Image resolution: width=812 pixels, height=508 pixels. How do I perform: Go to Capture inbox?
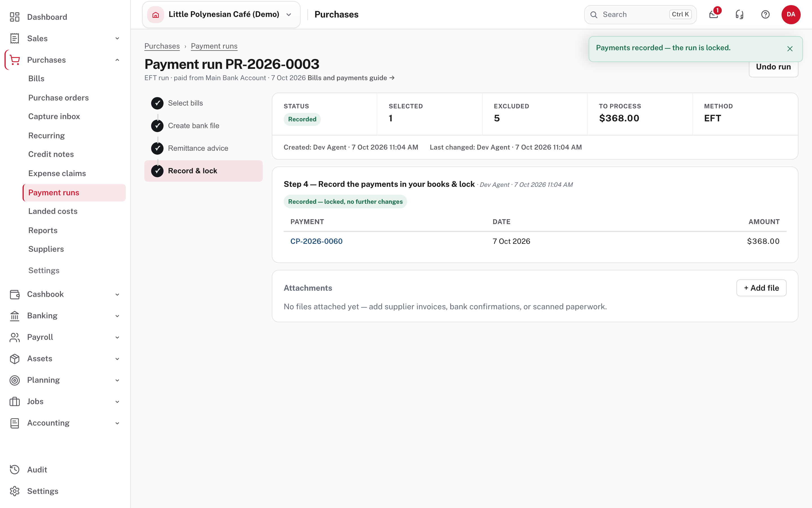(54, 116)
